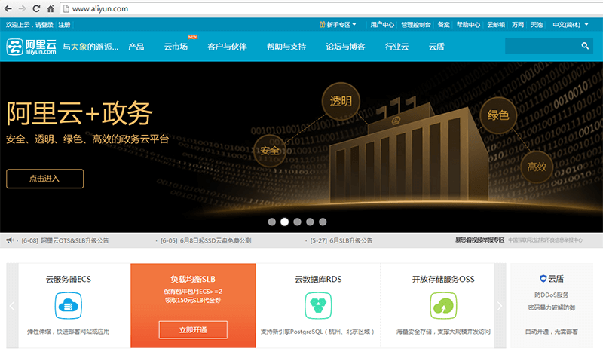The width and height of the screenshot is (603, 364).
Task: Open the 云市场 menu
Action: (176, 47)
